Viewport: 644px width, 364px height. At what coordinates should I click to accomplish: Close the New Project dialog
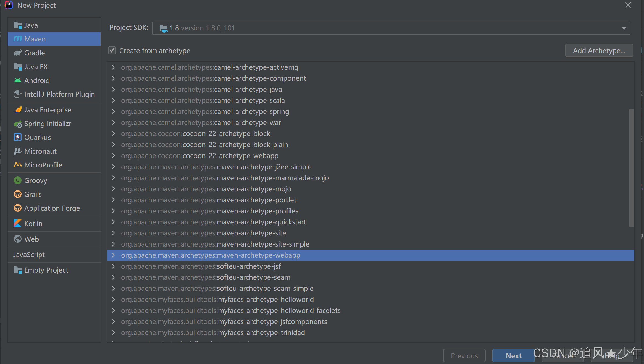point(628,5)
